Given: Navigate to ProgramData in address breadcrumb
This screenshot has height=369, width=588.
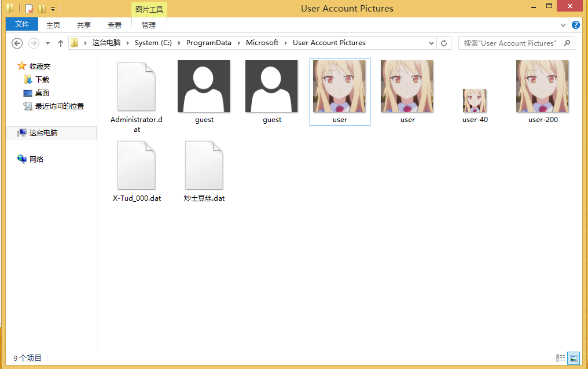Looking at the screenshot, I should (208, 43).
